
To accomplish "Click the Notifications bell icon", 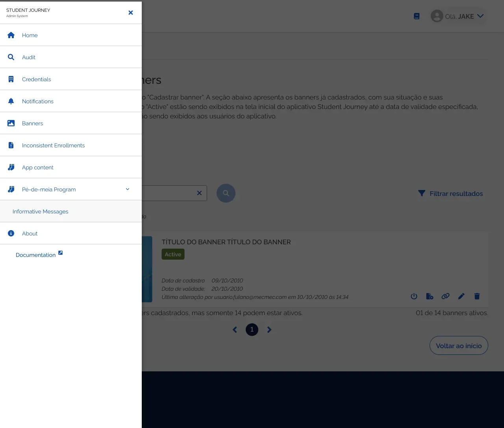I will 11,101.
